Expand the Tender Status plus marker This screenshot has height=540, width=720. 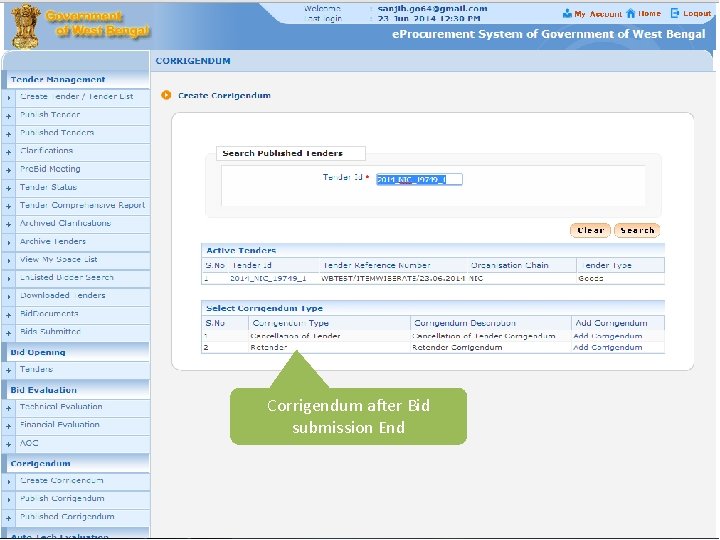pos(9,188)
